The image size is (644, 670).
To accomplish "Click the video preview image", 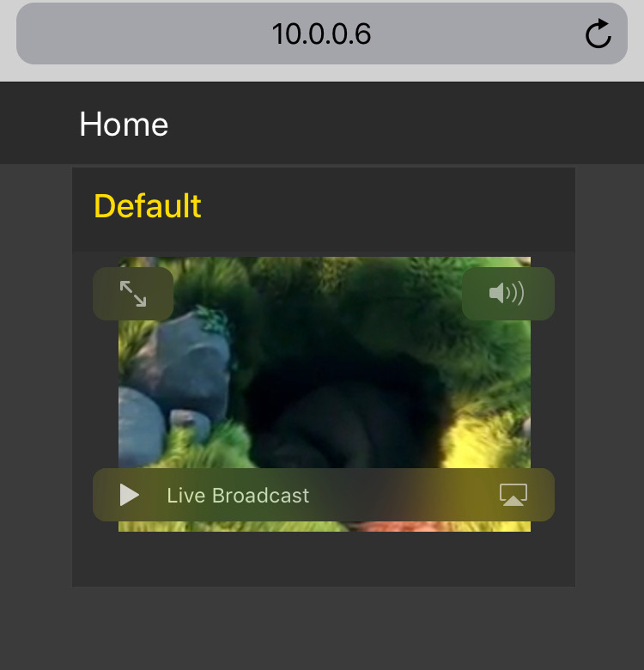I will tap(325, 394).
